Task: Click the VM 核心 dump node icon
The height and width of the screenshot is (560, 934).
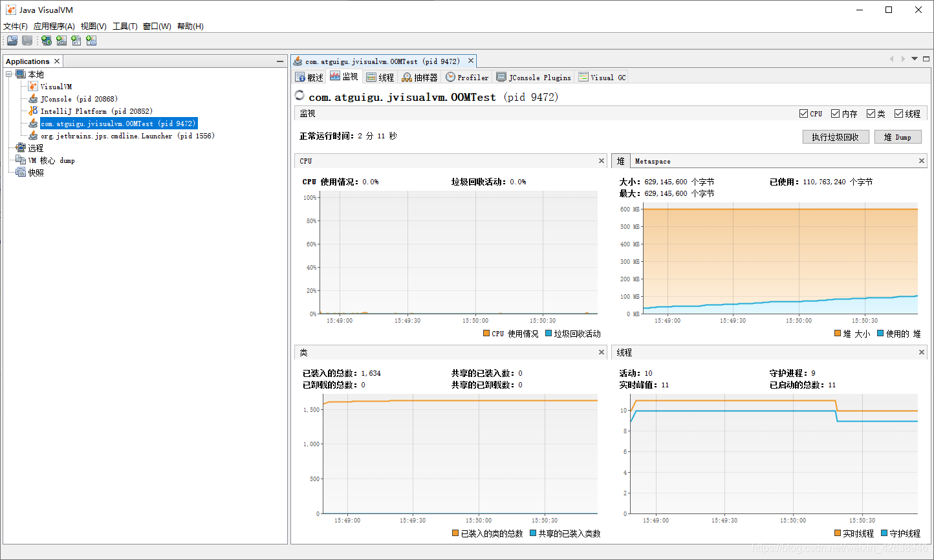Action: pyautogui.click(x=21, y=160)
